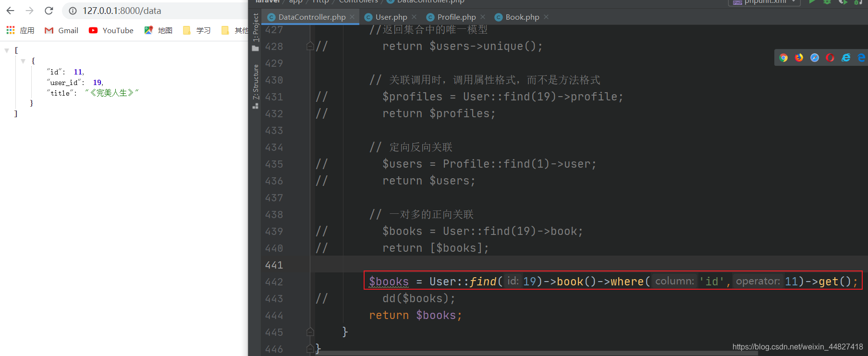Image resolution: width=868 pixels, height=356 pixels.
Task: Click the "id": 11 JSON value
Action: click(78, 72)
